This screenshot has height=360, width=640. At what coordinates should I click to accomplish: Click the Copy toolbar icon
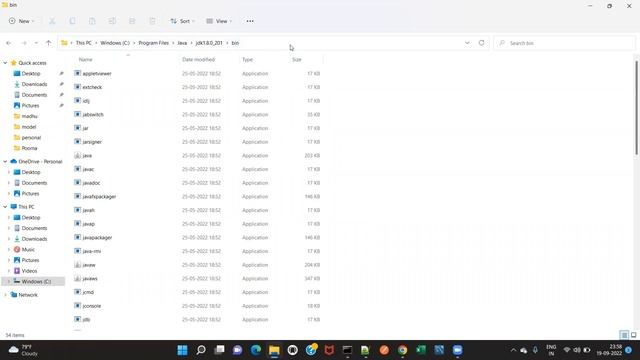pyautogui.click(x=72, y=21)
